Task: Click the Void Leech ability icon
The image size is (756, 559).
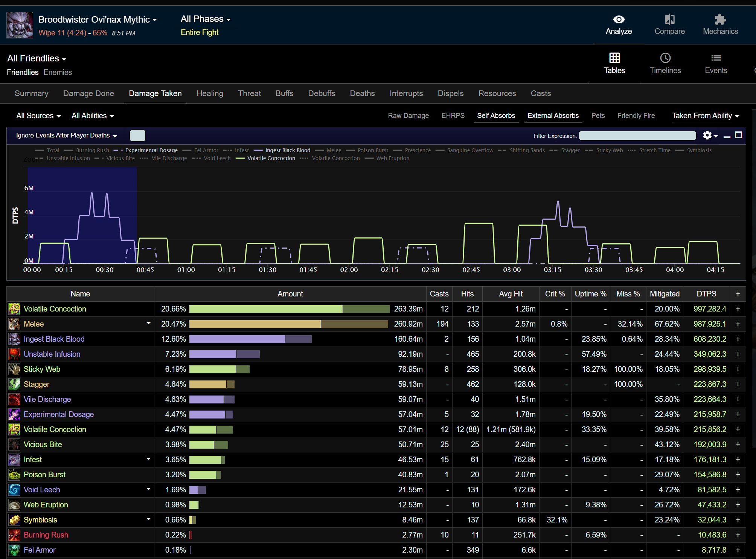Action: pos(14,490)
